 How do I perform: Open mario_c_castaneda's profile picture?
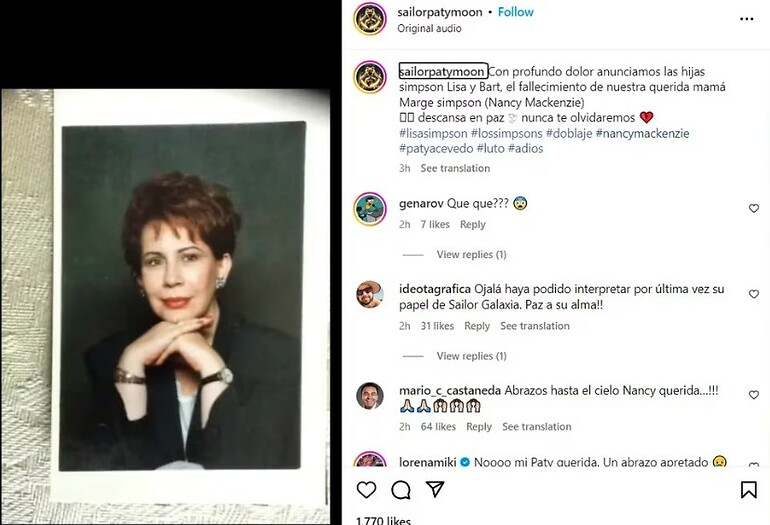pyautogui.click(x=370, y=396)
